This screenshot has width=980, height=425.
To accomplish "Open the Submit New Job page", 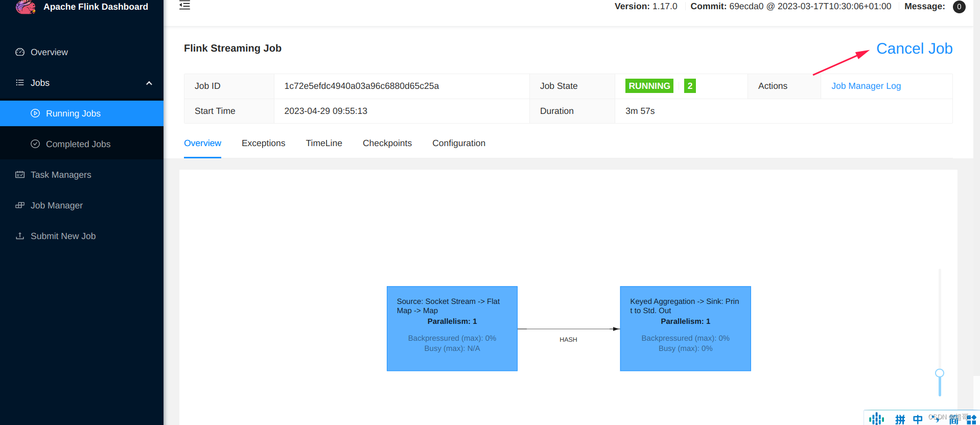I will pyautogui.click(x=82, y=236).
